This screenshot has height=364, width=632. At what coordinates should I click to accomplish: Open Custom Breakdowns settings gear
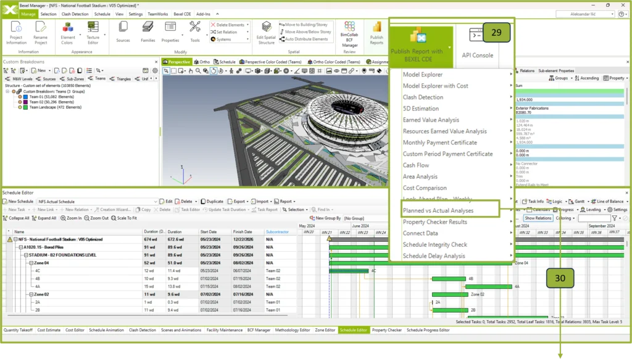tap(155, 70)
